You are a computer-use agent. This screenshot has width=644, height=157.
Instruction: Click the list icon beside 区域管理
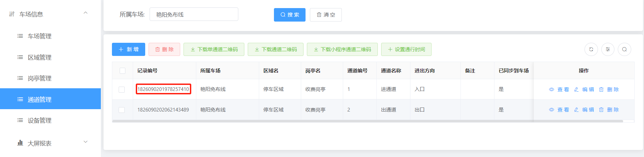pos(20,57)
